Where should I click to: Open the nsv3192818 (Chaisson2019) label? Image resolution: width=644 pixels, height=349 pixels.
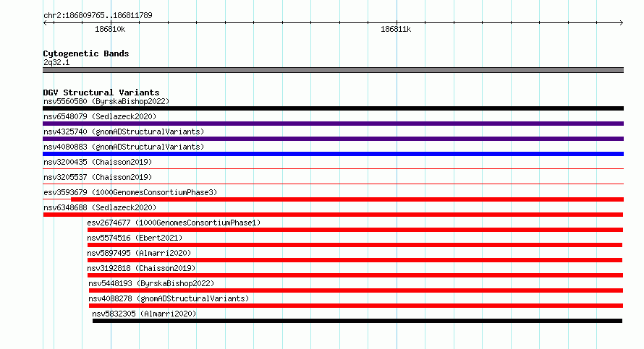[x=141, y=268]
